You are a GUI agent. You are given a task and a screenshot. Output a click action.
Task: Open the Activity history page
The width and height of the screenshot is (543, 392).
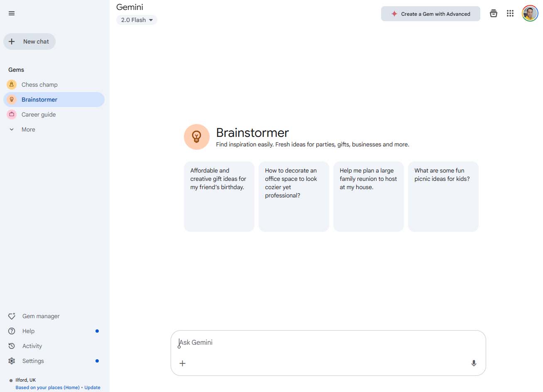click(x=32, y=346)
